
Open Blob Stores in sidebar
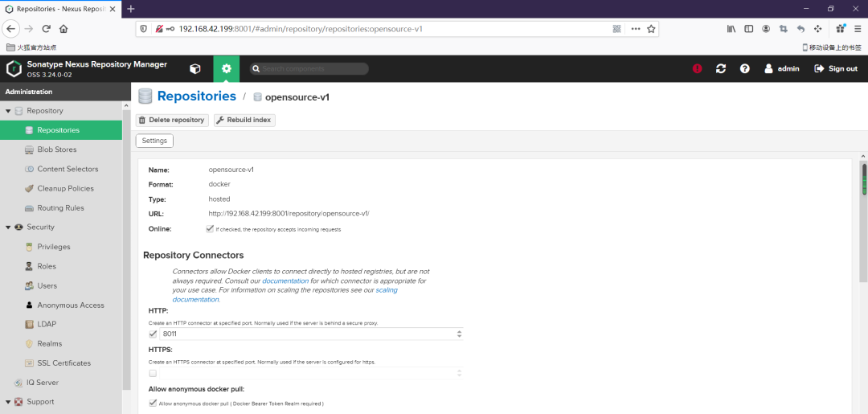(56, 150)
